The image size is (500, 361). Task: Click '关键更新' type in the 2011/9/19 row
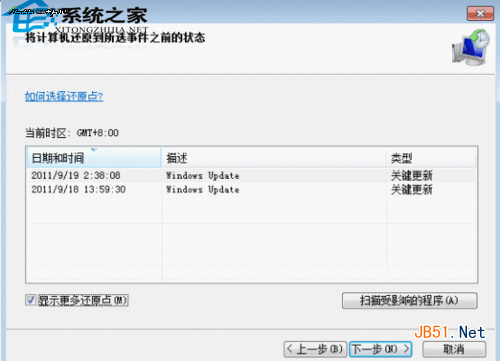point(412,175)
